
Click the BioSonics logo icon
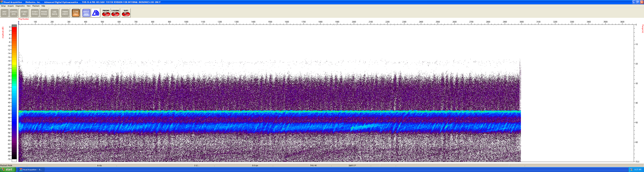click(96, 13)
